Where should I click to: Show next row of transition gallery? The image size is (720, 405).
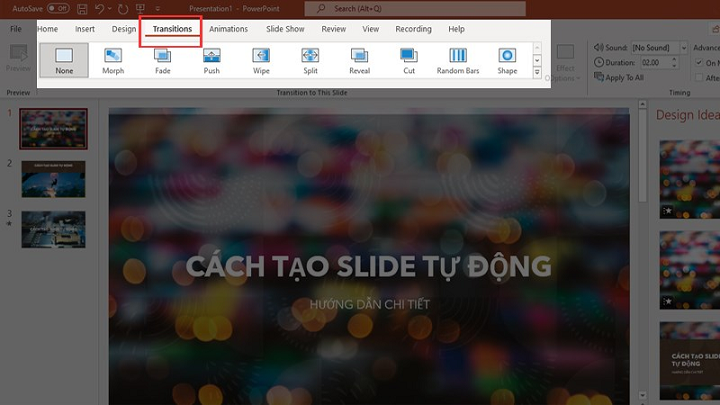point(537,60)
